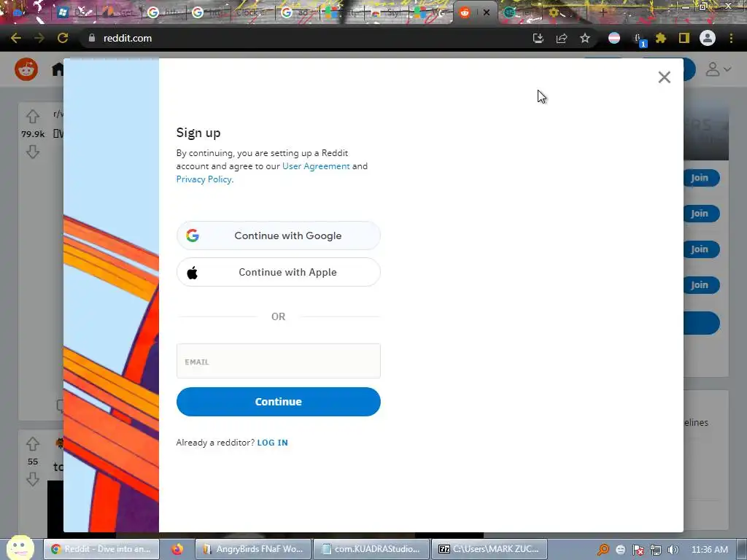Open Reddit user dropdown at top right
This screenshot has height=560, width=747.
click(719, 69)
